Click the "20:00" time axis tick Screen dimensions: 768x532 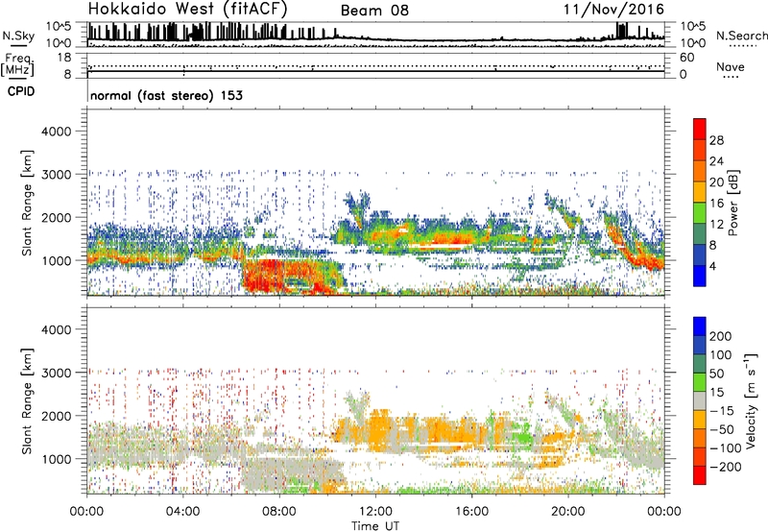(x=568, y=512)
